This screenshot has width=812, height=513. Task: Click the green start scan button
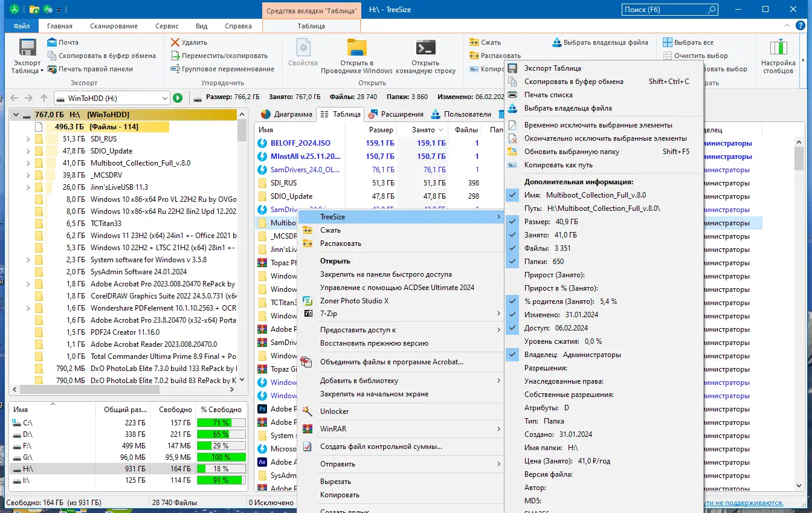pyautogui.click(x=178, y=98)
